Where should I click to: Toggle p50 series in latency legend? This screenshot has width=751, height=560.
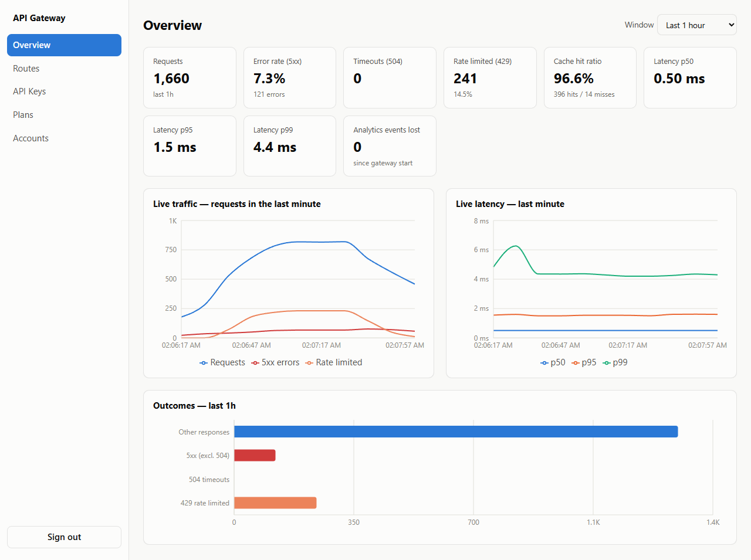pos(553,362)
